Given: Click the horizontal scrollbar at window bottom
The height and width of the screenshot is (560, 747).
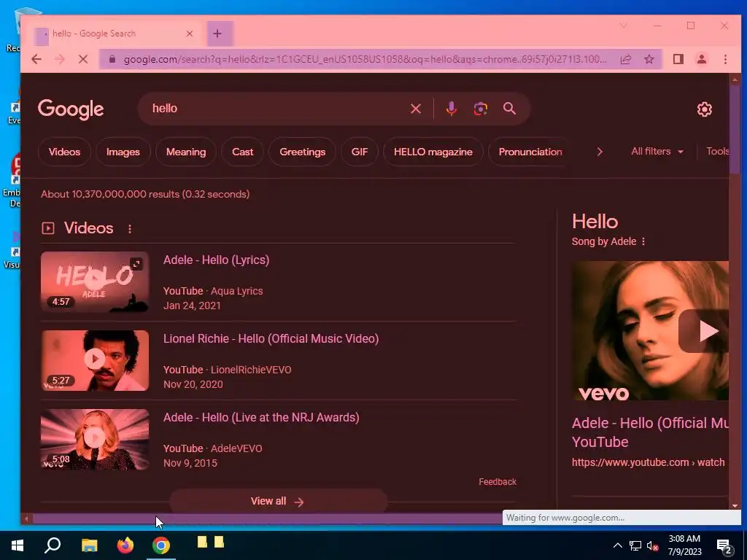Looking at the screenshot, I should tap(267, 518).
